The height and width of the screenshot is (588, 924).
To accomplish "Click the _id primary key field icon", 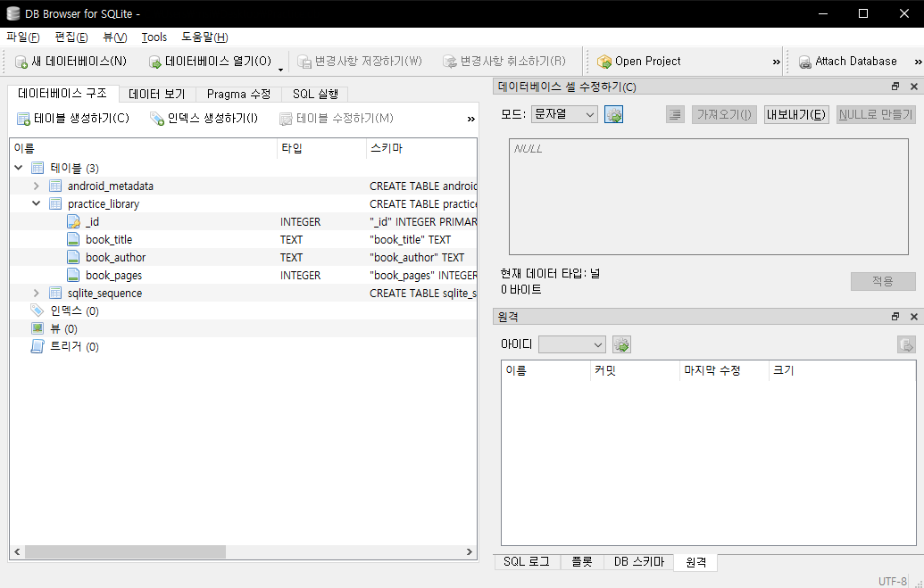I will [74, 221].
